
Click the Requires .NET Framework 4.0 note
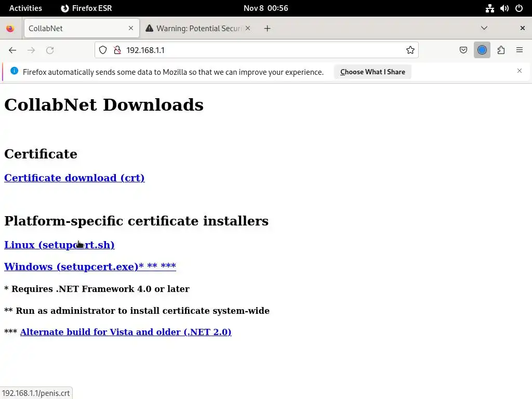pos(97,289)
